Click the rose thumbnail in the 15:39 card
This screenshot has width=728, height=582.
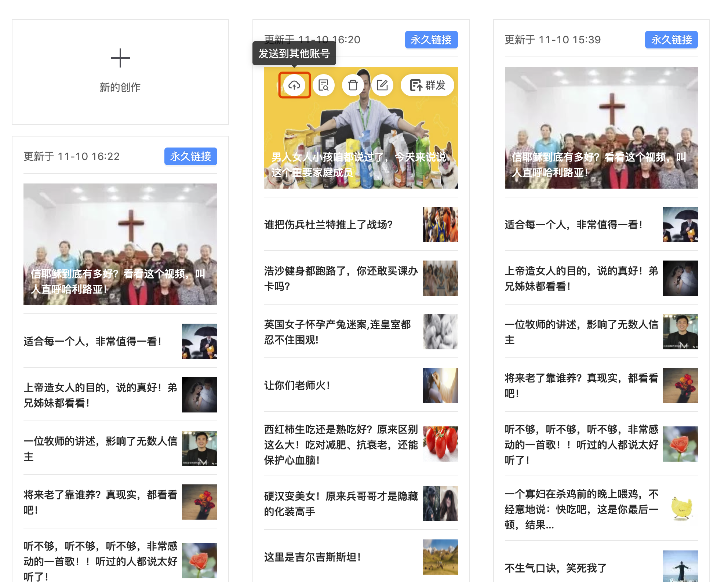(x=680, y=444)
